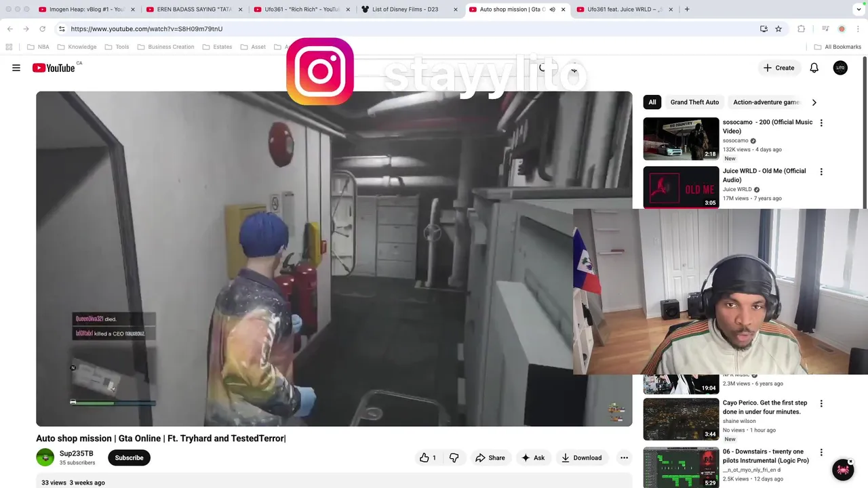The image size is (868, 488).
Task: Open the Cayo Perico video thumbnail
Action: [681, 419]
